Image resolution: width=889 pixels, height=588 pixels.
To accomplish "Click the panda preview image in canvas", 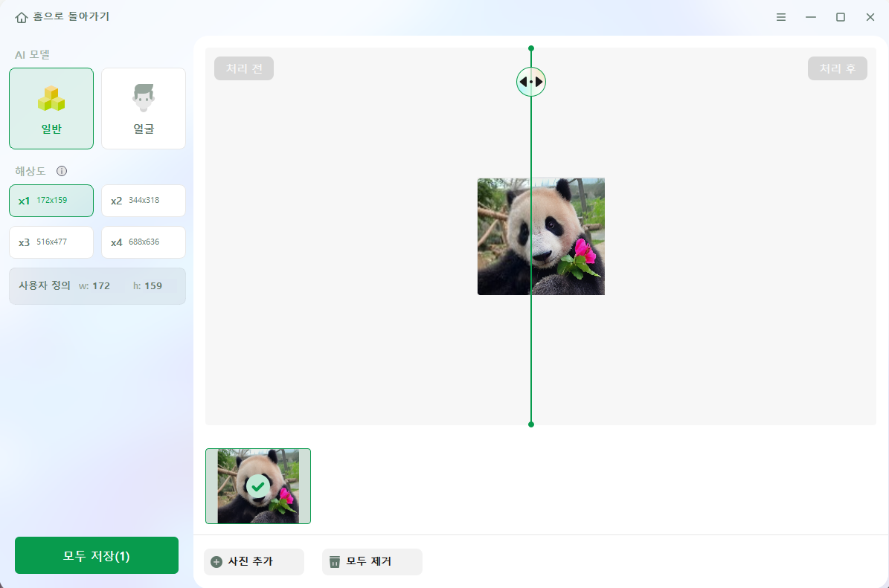I will click(541, 237).
